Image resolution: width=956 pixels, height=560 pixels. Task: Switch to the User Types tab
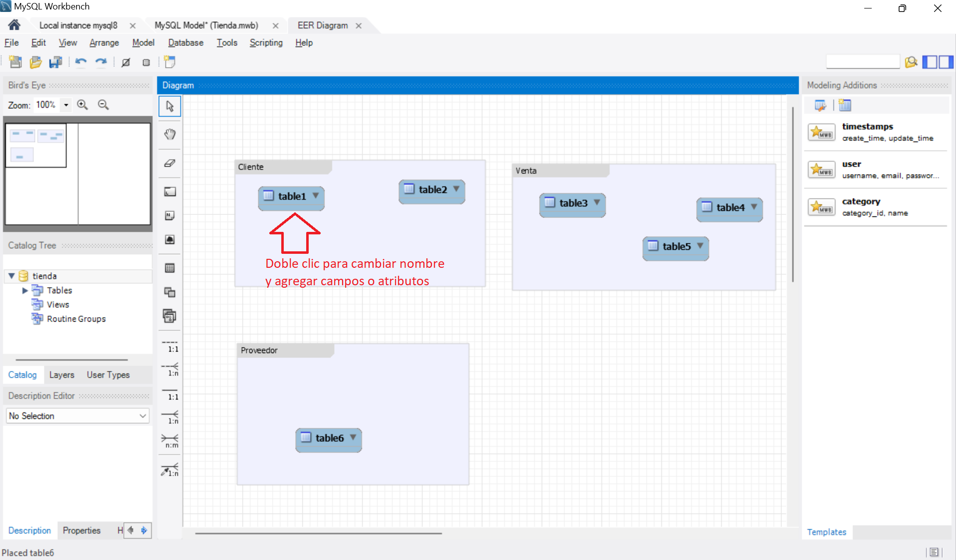click(108, 375)
